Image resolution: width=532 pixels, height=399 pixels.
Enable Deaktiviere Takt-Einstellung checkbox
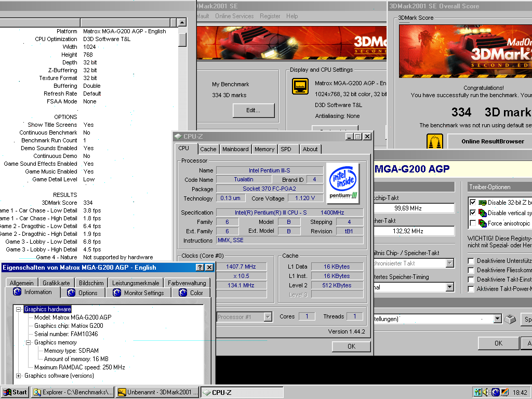tap(471, 280)
